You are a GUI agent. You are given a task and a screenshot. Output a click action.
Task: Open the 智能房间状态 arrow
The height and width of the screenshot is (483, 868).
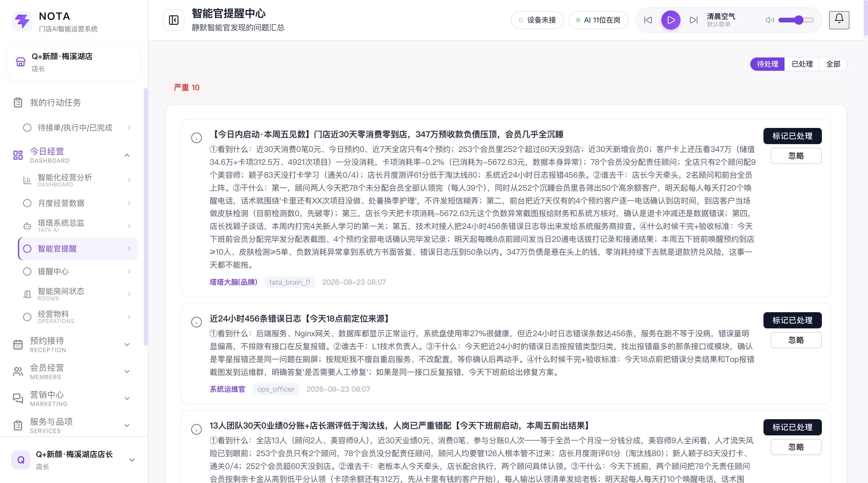129,294
